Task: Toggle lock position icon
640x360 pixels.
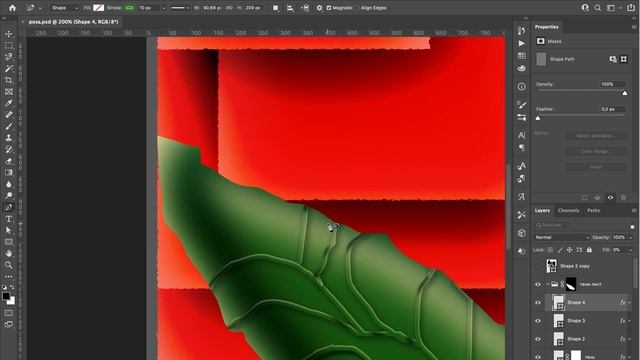Action: pos(569,249)
